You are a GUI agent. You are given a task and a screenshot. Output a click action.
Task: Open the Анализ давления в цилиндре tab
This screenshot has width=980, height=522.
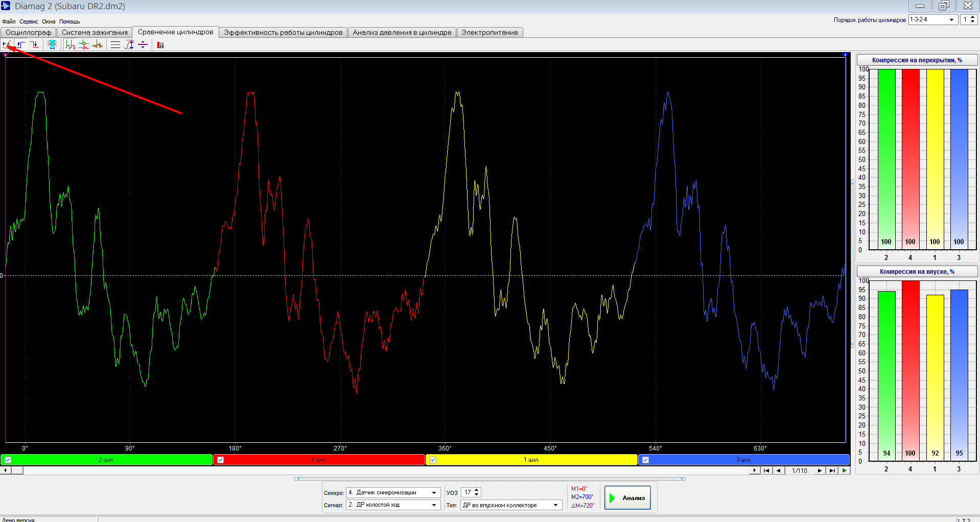point(402,32)
